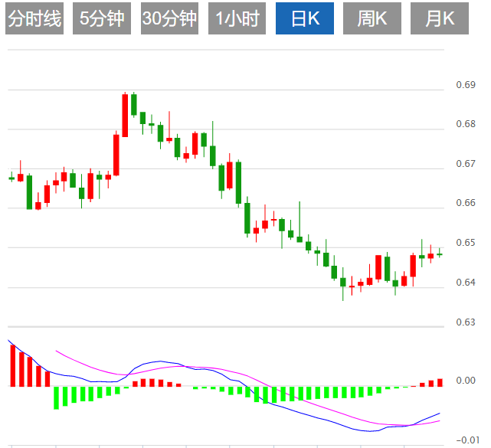Click the 0.67 price axis label
The height and width of the screenshot is (448, 491).
pyautogui.click(x=466, y=164)
